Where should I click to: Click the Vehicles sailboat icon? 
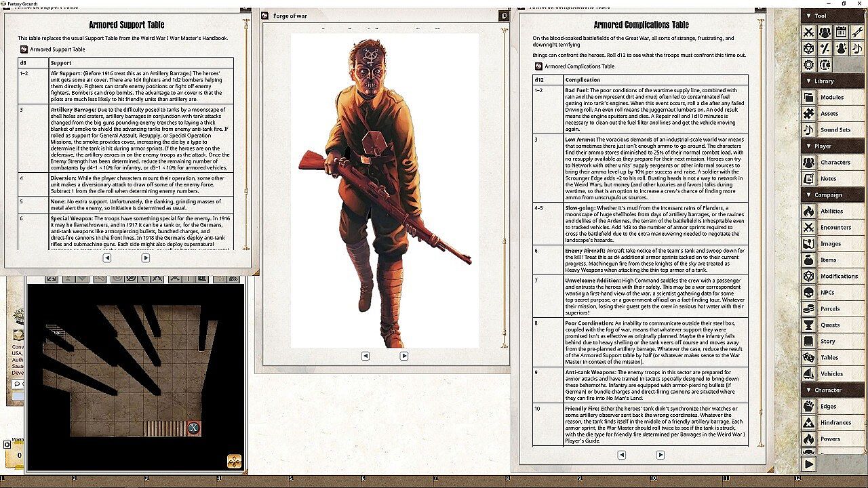tap(808, 373)
